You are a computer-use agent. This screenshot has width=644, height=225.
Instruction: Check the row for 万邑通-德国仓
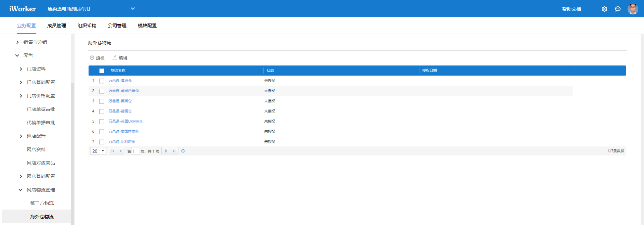click(102, 111)
